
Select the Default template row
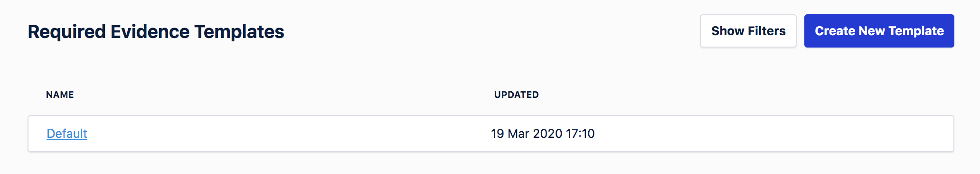coord(491,134)
